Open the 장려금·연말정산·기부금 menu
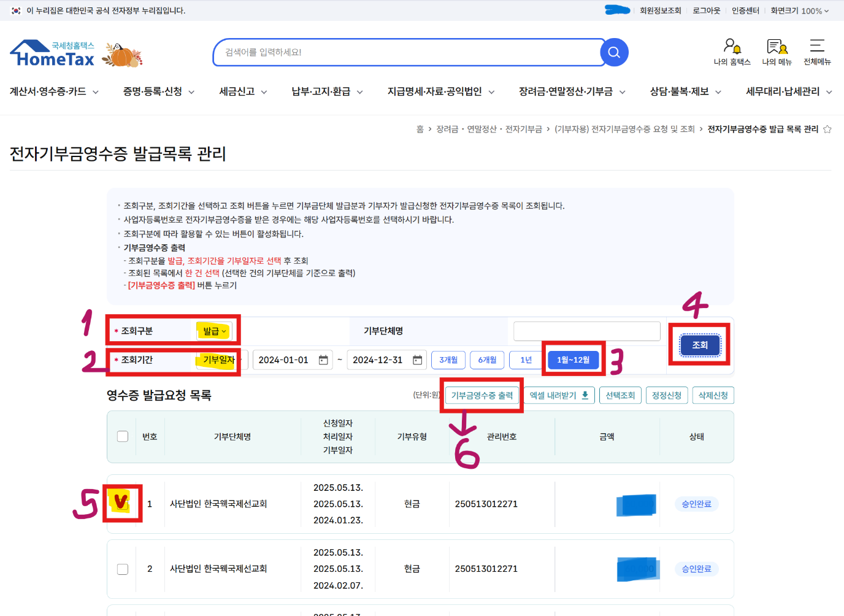The width and height of the screenshot is (844, 616). tap(566, 91)
